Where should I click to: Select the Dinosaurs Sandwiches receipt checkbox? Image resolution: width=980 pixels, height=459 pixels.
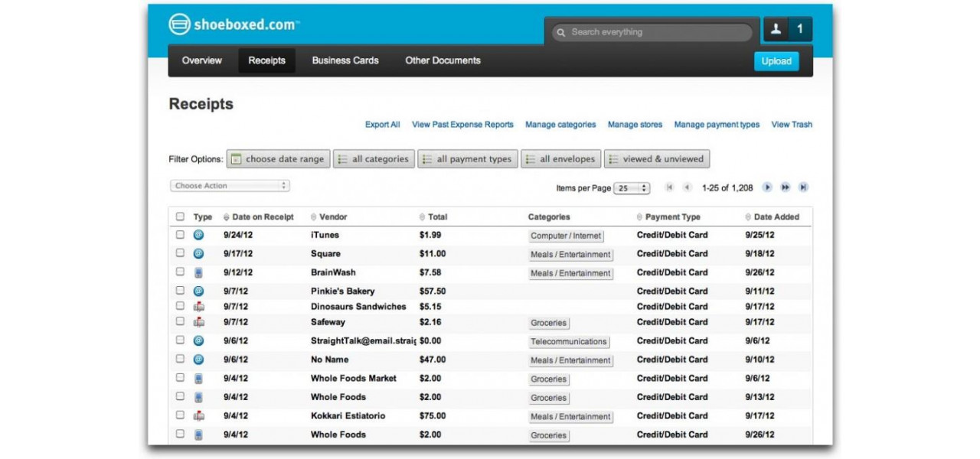(180, 305)
